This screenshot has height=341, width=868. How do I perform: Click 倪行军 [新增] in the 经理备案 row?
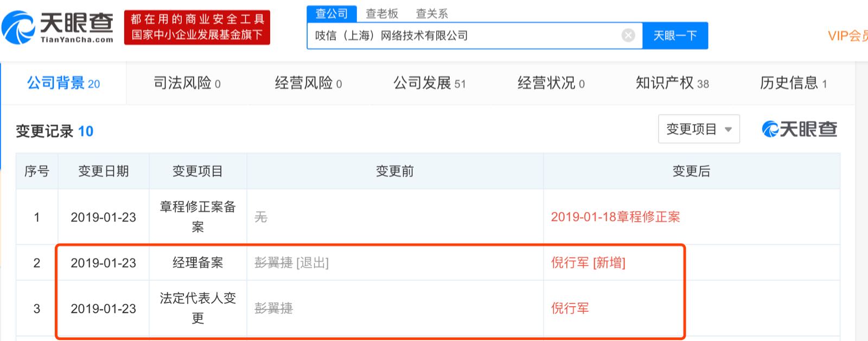pos(588,263)
